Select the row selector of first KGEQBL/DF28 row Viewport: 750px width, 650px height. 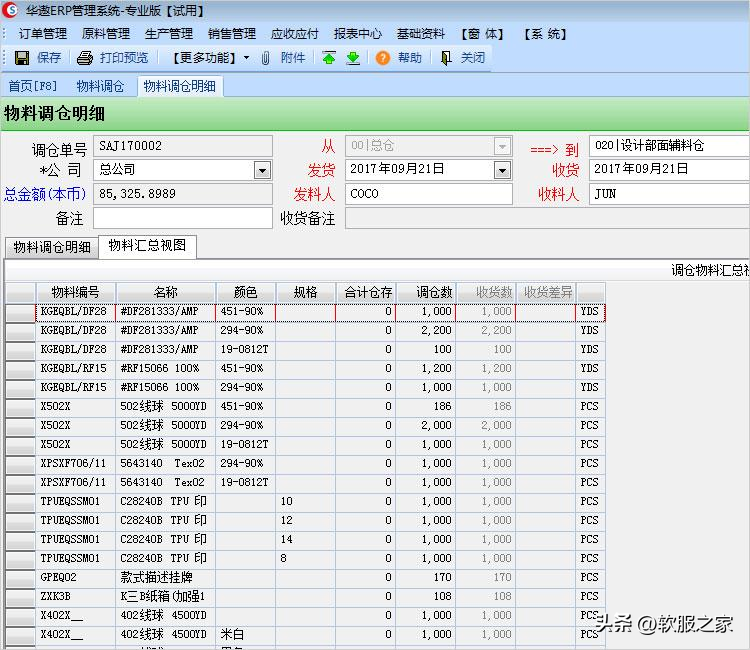pos(20,312)
